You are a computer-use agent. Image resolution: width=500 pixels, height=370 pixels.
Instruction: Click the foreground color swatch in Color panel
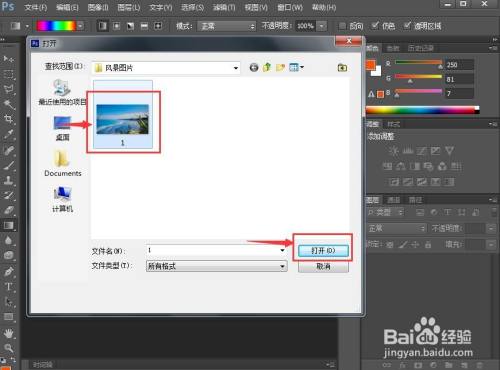[371, 64]
